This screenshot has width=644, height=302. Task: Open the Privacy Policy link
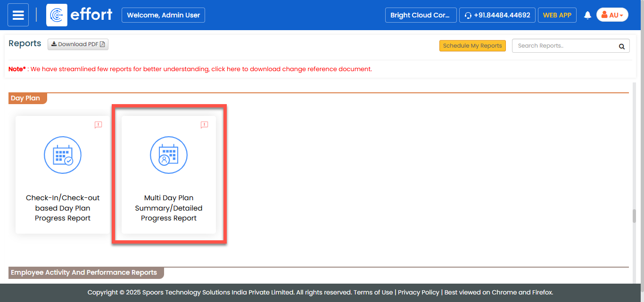pyautogui.click(x=418, y=292)
